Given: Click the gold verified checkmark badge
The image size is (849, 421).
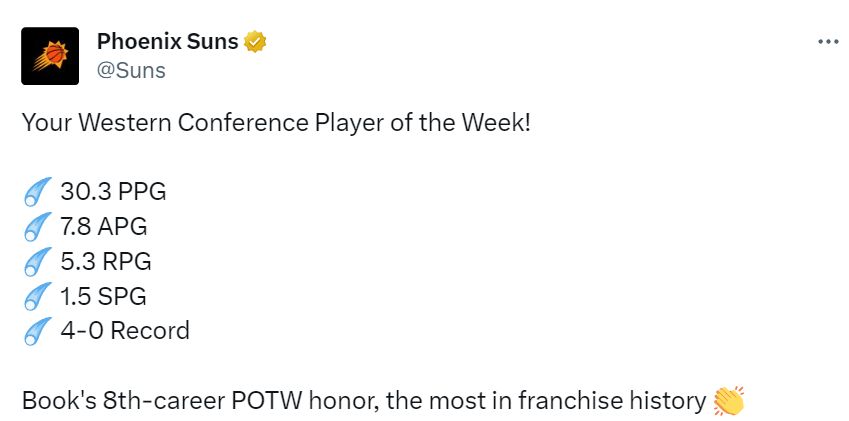Looking at the screenshot, I should tap(256, 42).
